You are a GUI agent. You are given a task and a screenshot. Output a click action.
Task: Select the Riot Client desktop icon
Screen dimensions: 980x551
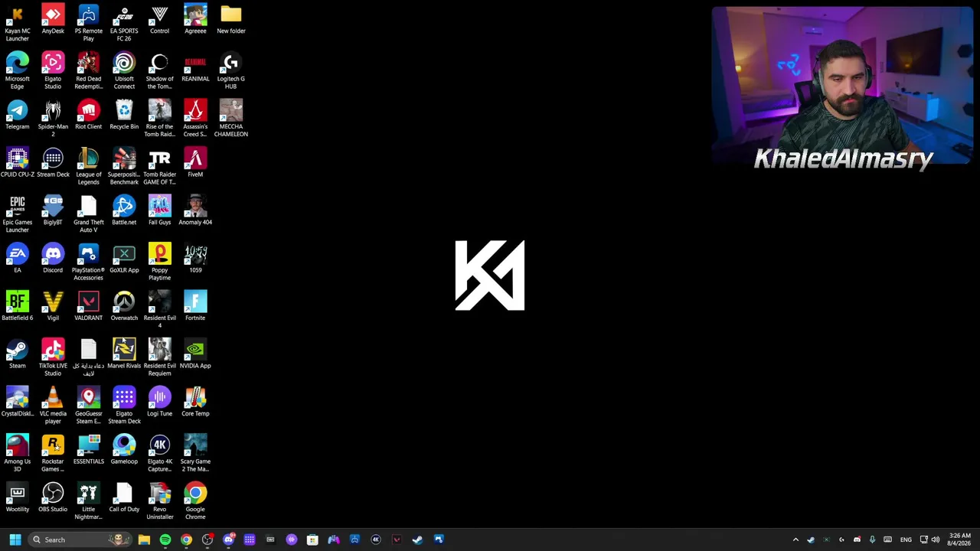88,116
